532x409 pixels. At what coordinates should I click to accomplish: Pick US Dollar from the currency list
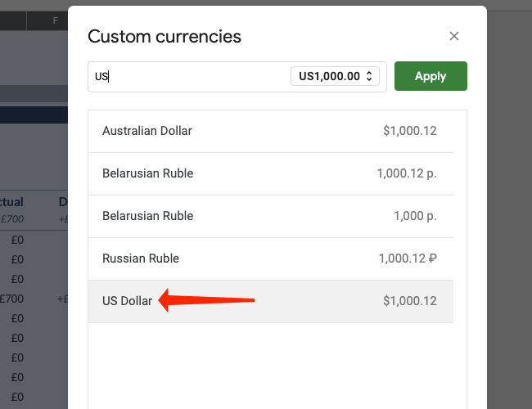pos(128,301)
